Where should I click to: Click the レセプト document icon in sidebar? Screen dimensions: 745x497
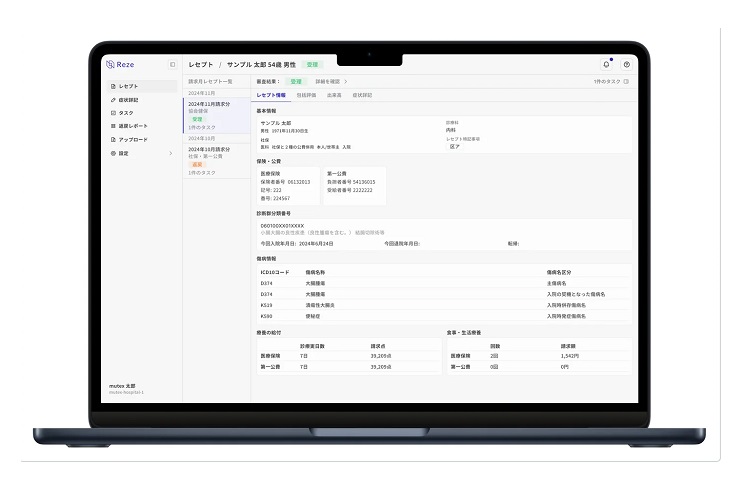click(112, 87)
